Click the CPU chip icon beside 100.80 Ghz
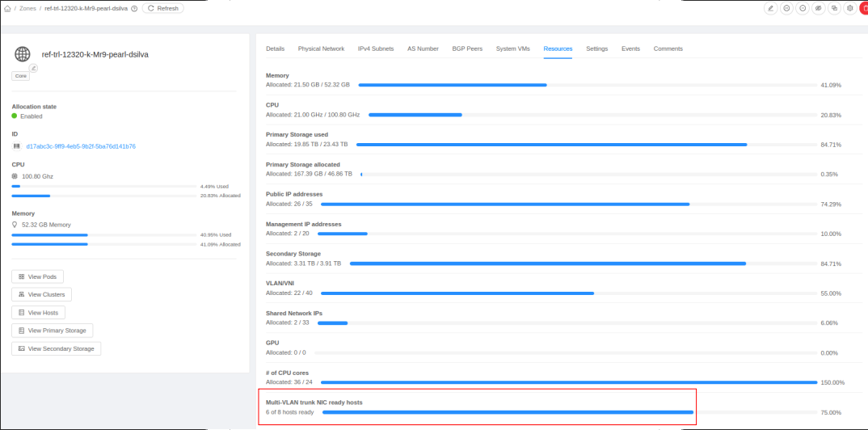Image resolution: width=868 pixels, height=430 pixels. (15, 176)
